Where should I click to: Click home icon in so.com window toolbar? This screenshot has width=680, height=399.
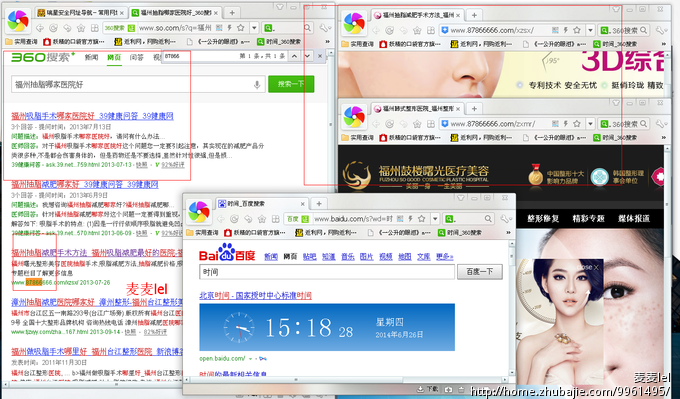(81, 28)
